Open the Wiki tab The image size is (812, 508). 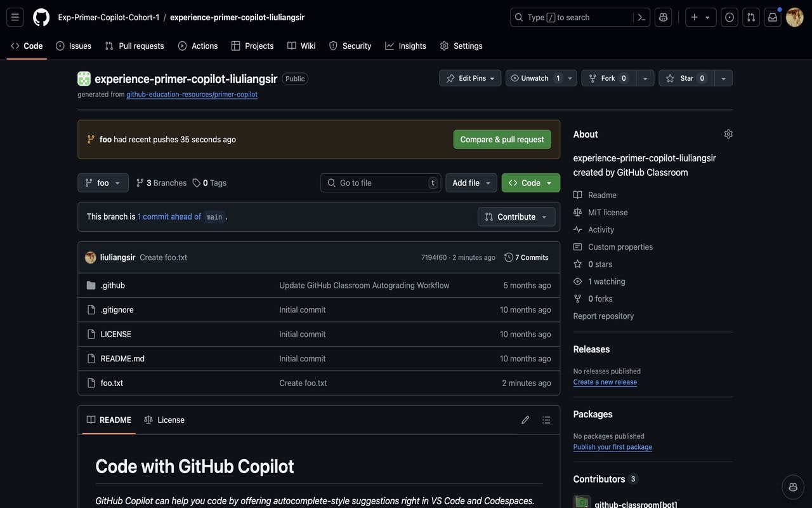pos(301,46)
